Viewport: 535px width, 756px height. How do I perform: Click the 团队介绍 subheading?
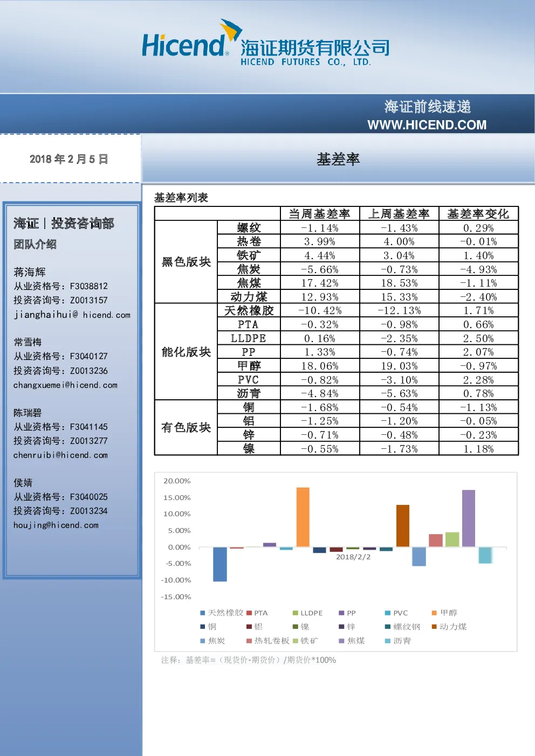pos(35,244)
